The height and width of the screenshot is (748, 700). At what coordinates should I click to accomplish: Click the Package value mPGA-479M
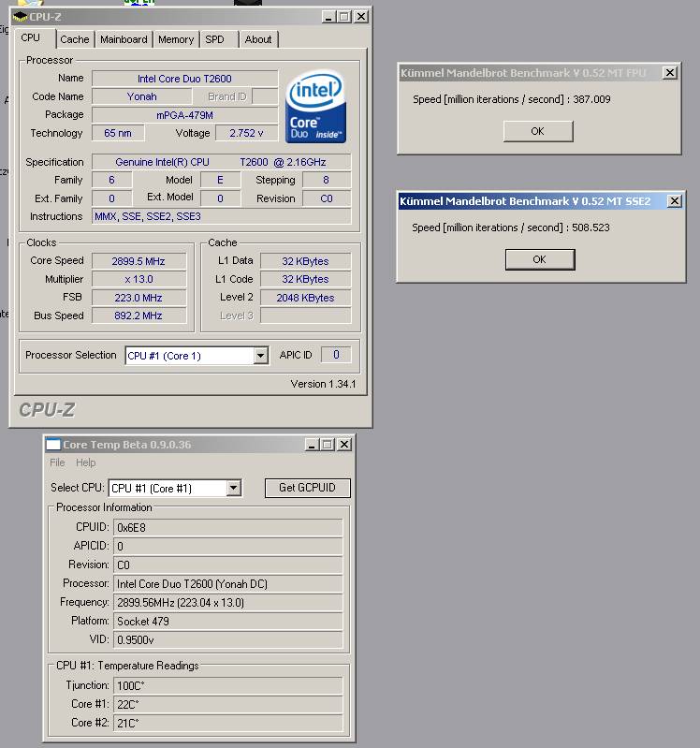(185, 115)
